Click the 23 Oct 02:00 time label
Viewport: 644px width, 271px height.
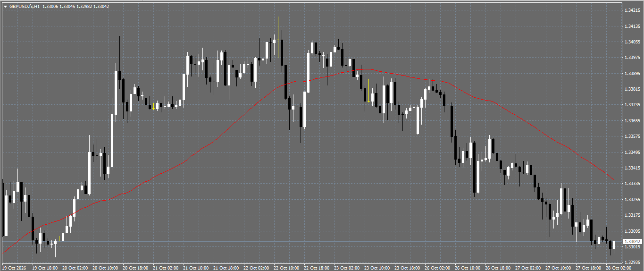point(347,268)
